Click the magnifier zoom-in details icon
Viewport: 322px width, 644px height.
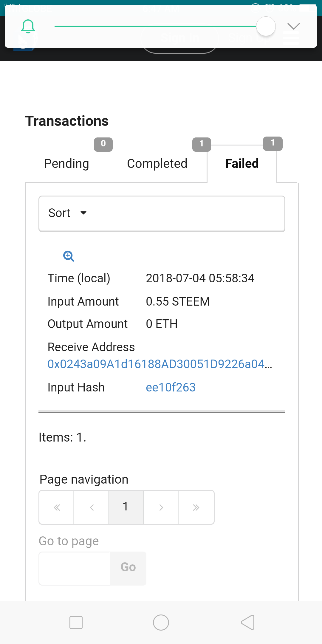point(69,256)
